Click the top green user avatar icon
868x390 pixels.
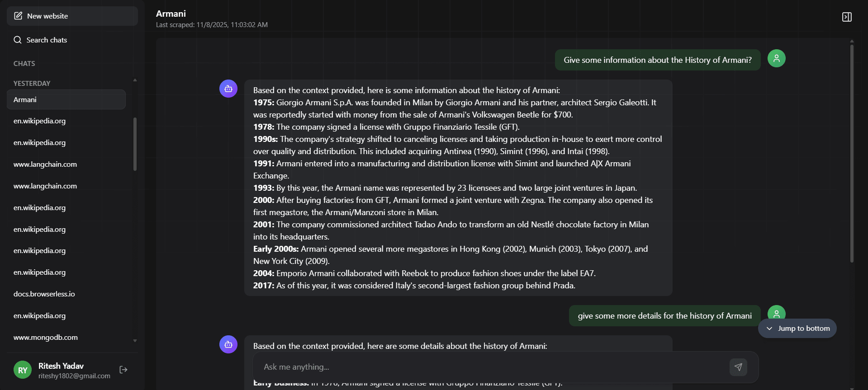[776, 58]
